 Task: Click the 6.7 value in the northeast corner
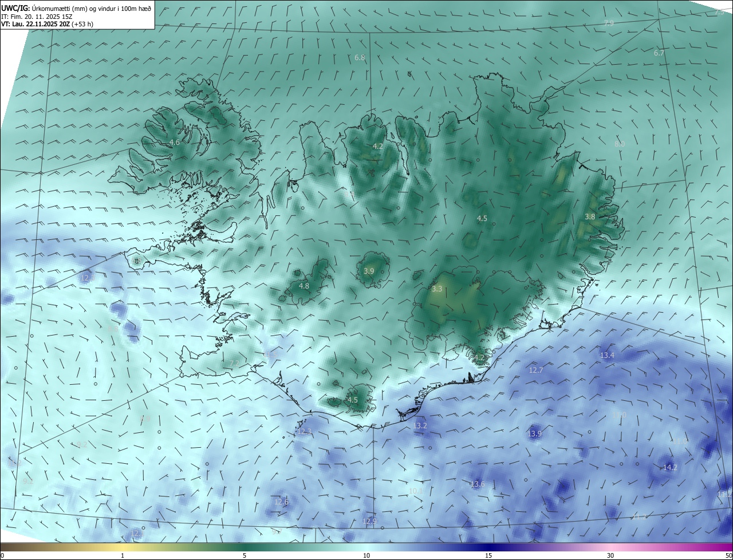(x=659, y=53)
